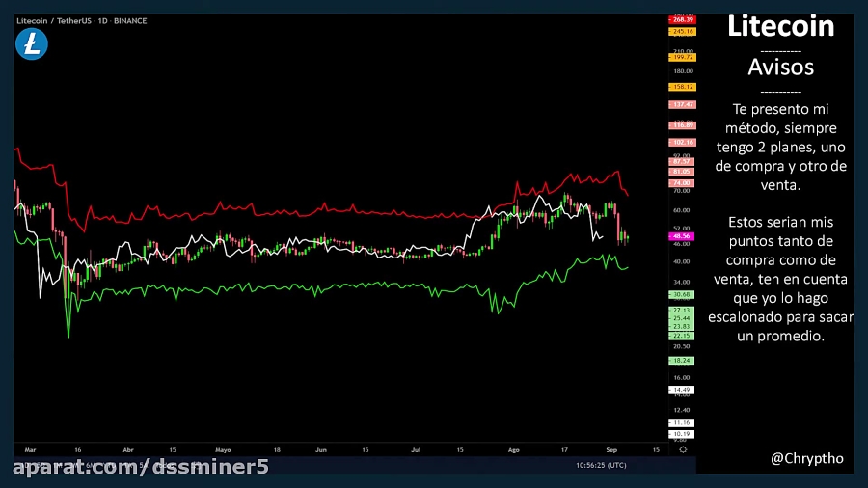Select the magenta 48.56 current price label

681,236
